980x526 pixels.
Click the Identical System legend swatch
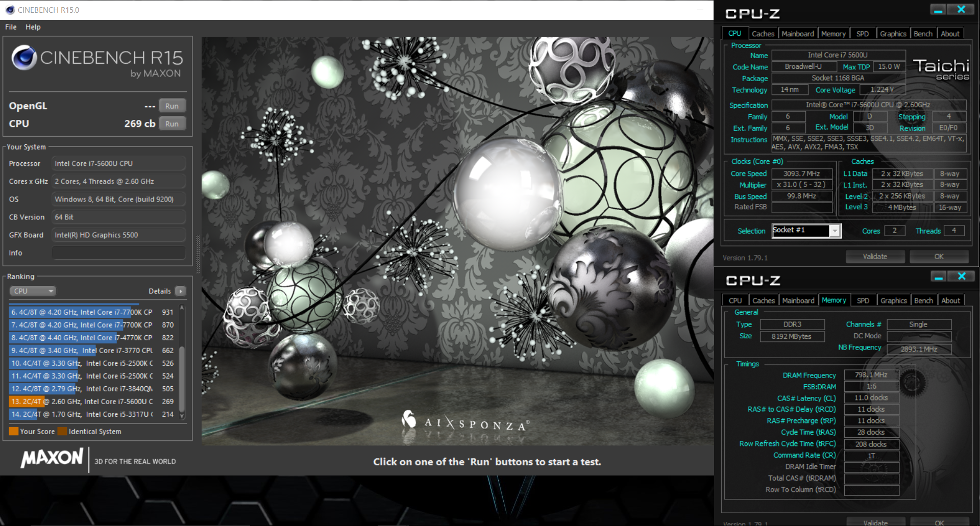tap(62, 432)
